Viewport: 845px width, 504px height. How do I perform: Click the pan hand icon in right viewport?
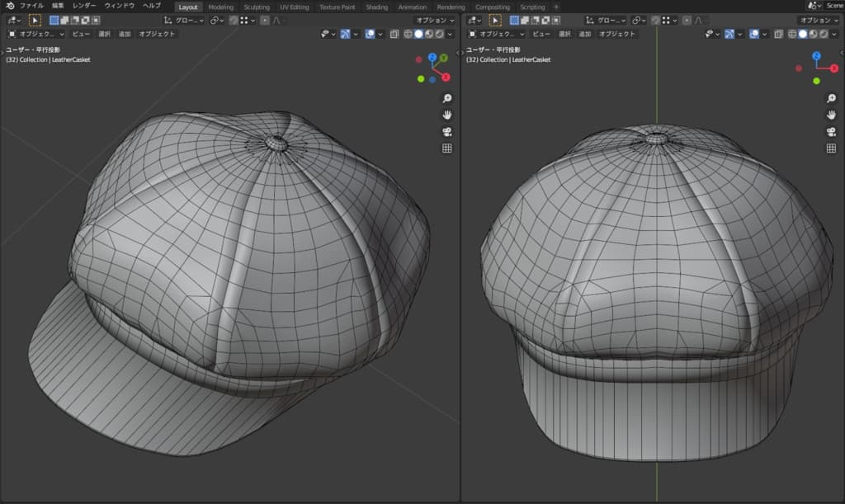(x=831, y=115)
